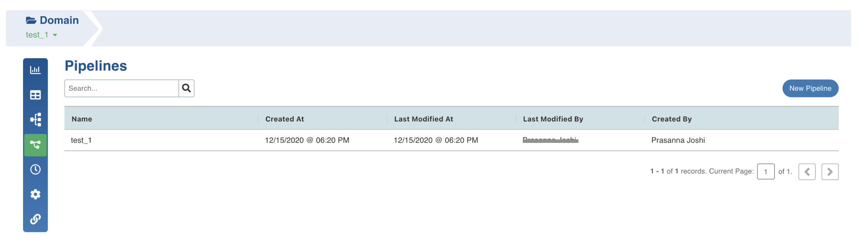Screen dimensions: 868x252
Task: Open the bar chart dashboard sidebar icon
Action: (x=35, y=70)
